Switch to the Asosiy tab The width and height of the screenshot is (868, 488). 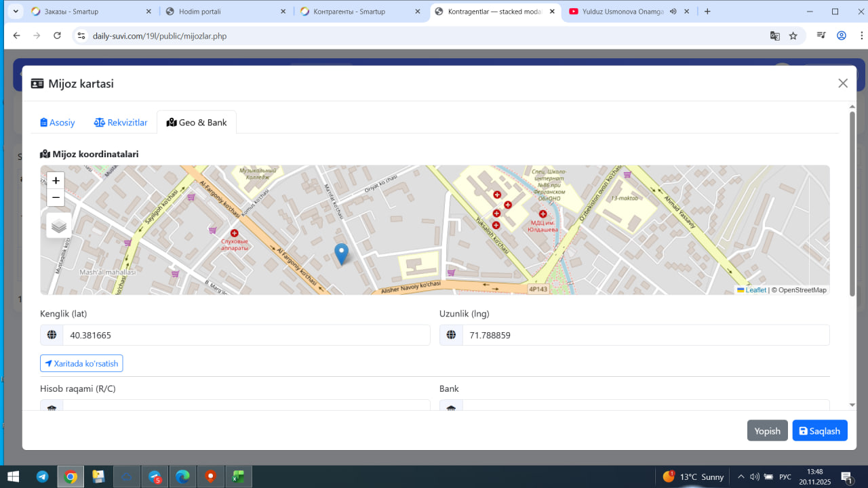58,123
